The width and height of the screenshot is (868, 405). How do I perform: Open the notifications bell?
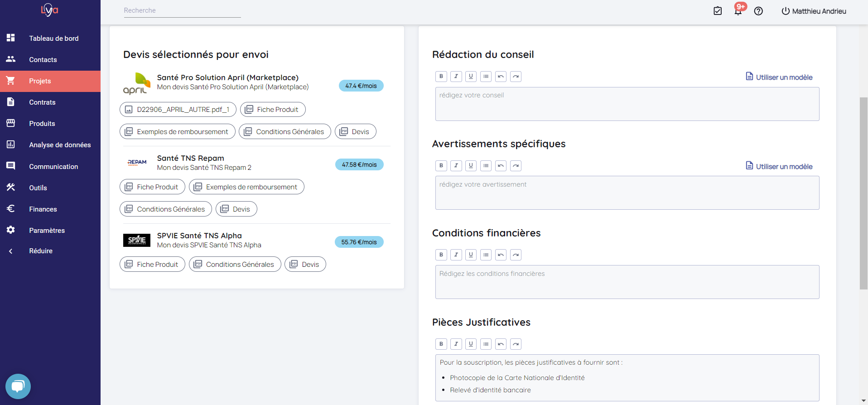pyautogui.click(x=738, y=11)
